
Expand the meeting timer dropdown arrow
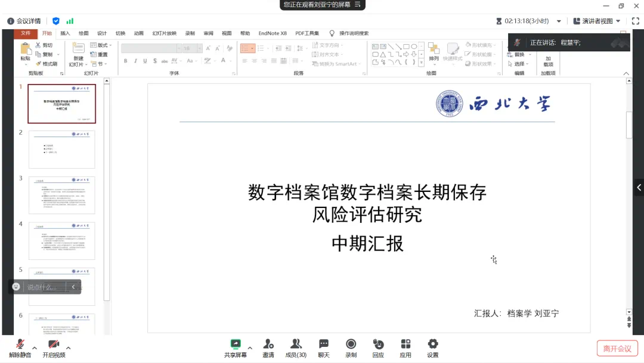559,21
